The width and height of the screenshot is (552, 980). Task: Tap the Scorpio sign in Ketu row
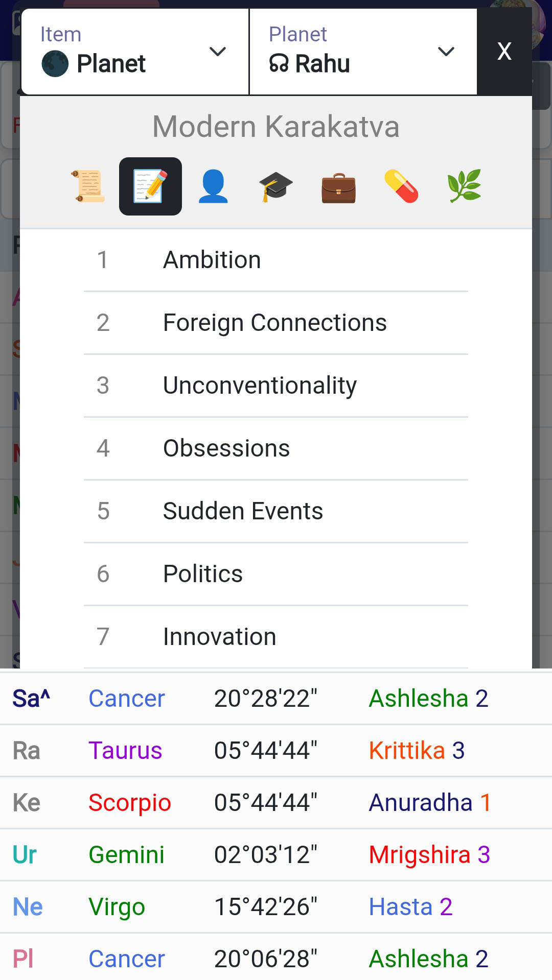(129, 803)
